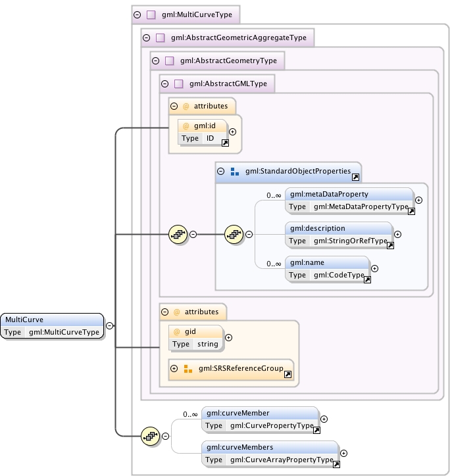Expand the gid attribute details
Image resolution: width=450 pixels, height=476 pixels.
click(x=228, y=337)
